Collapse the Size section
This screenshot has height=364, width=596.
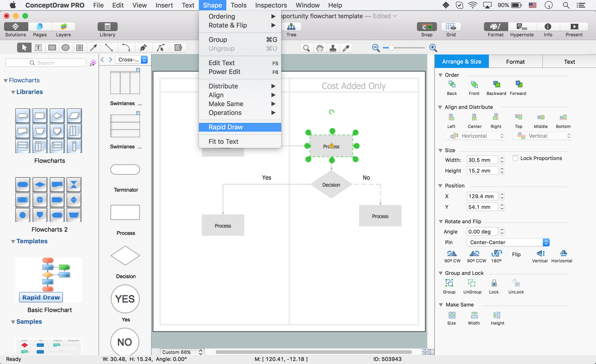(x=440, y=150)
